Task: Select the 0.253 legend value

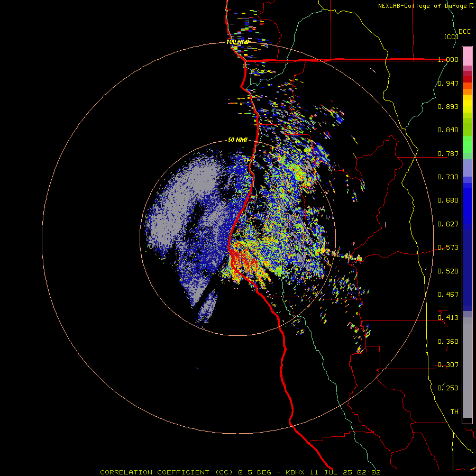Action: pos(448,388)
